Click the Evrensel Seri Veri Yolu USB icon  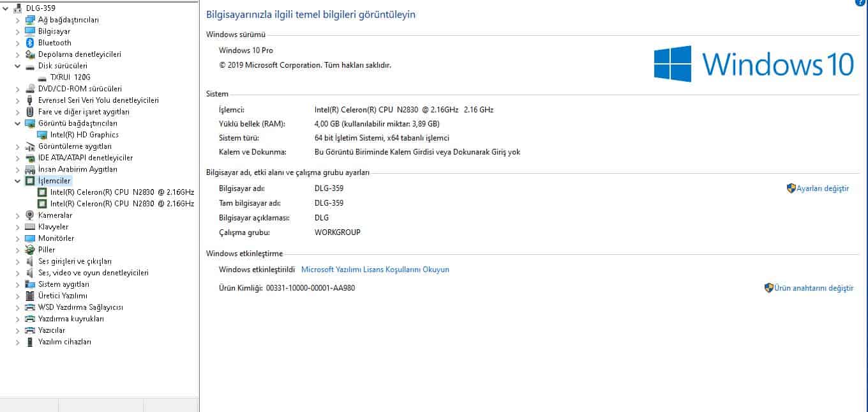tap(29, 100)
